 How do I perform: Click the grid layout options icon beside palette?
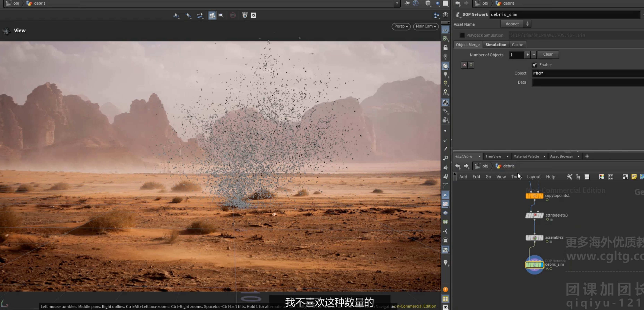(x=610, y=177)
